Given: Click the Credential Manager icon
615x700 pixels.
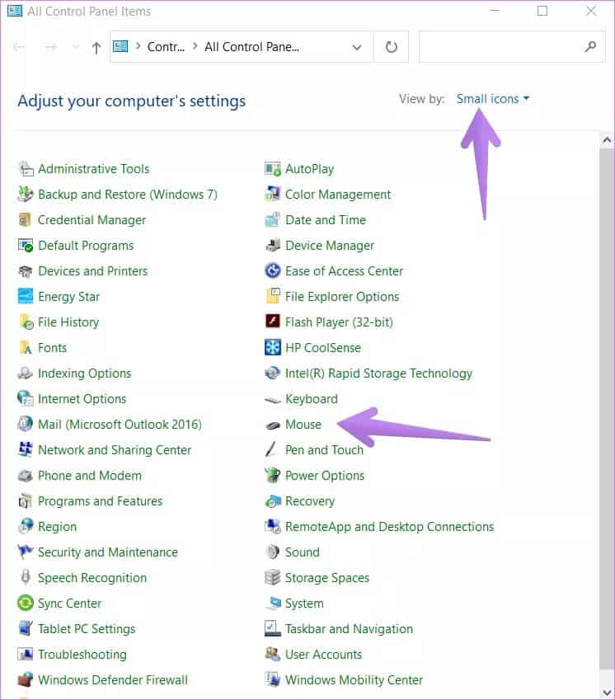Looking at the screenshot, I should point(26,220).
